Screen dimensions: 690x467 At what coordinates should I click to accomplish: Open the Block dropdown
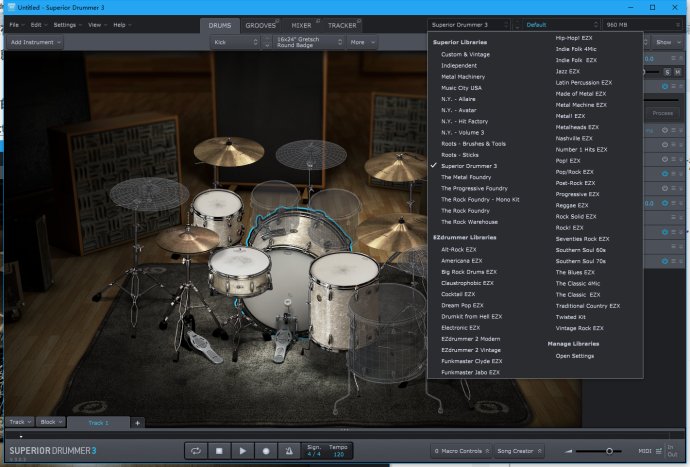click(51, 422)
